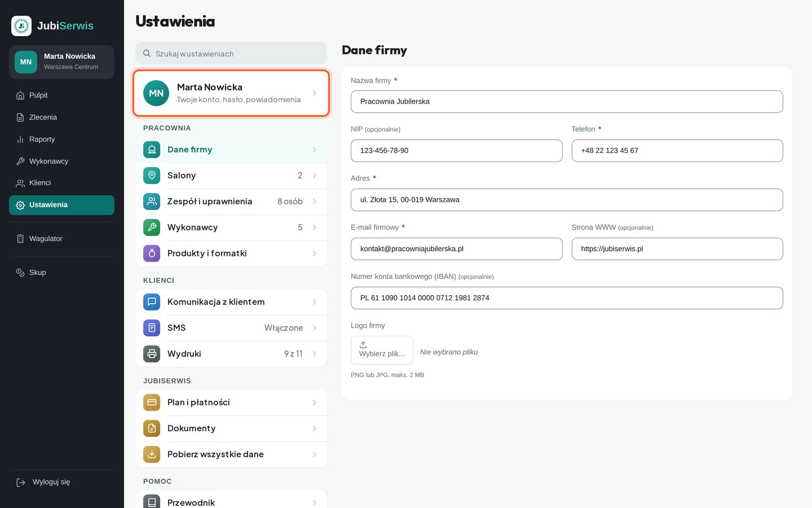Click the Wybierz plik upload button
812x508 pixels.
click(382, 350)
